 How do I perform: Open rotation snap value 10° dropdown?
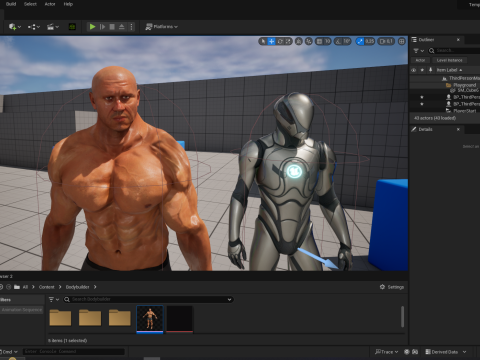[347, 41]
